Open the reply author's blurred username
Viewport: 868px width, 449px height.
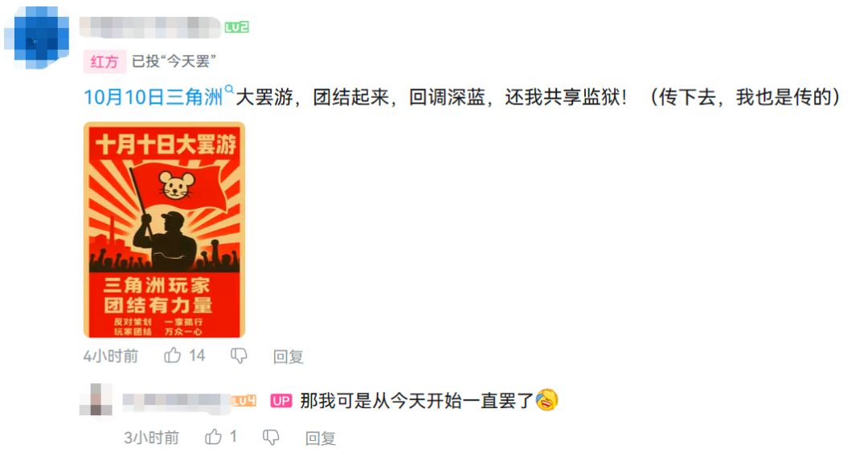[x=176, y=402]
